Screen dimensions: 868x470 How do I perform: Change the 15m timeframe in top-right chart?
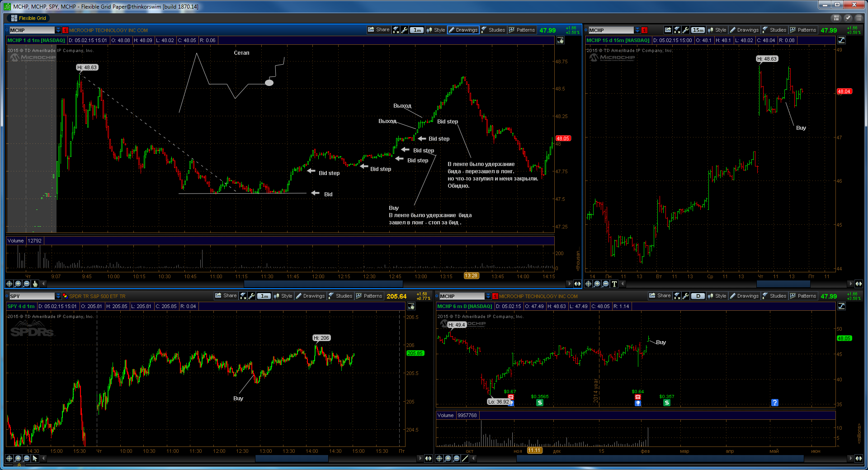point(698,30)
